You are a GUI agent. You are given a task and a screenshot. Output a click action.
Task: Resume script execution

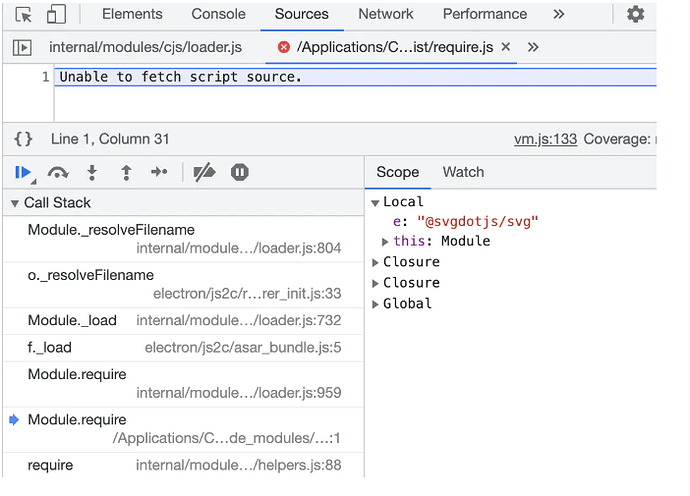(x=23, y=172)
